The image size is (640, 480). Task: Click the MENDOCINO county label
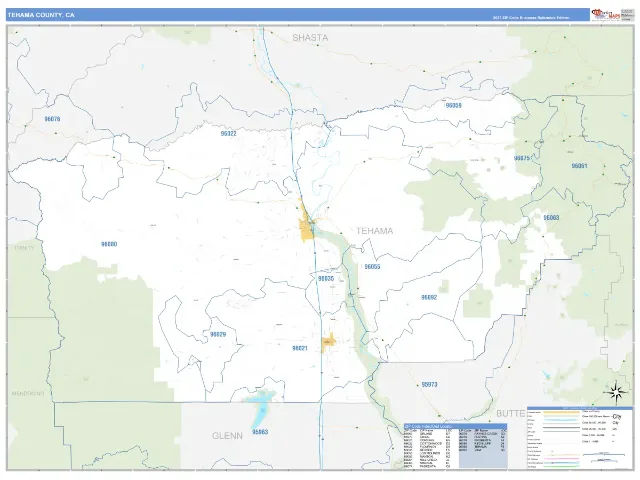point(28,393)
